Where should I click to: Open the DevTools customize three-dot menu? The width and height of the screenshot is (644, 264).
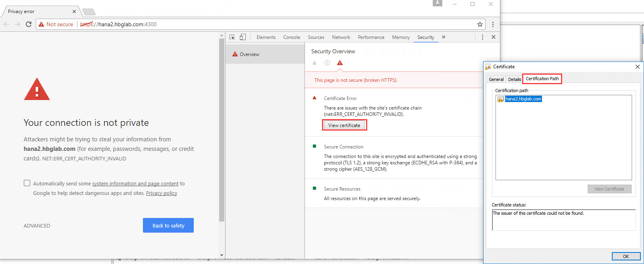pyautogui.click(x=482, y=37)
